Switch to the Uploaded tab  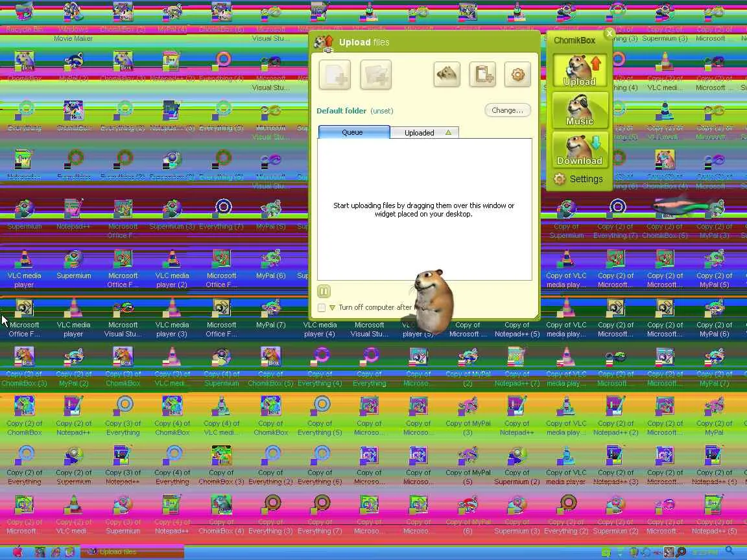pyautogui.click(x=425, y=133)
